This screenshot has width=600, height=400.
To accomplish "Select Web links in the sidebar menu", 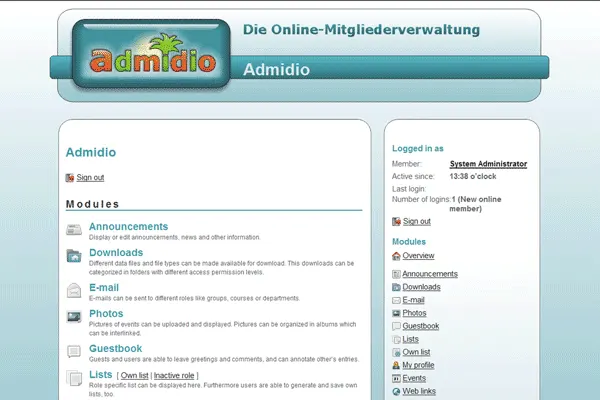I will point(419,391).
